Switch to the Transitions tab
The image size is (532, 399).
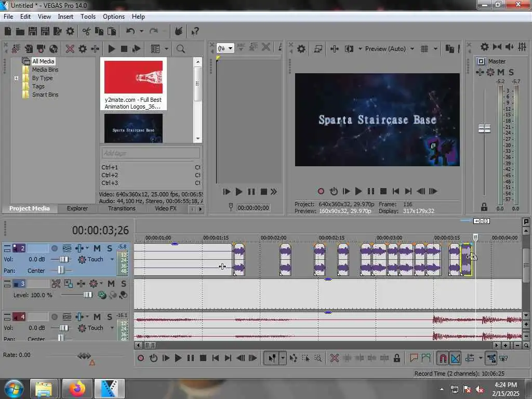coord(122,208)
